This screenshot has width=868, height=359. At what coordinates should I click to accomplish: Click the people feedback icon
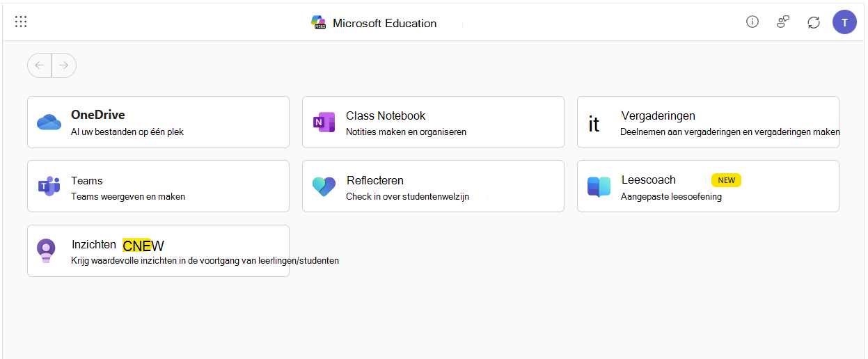pyautogui.click(x=782, y=22)
